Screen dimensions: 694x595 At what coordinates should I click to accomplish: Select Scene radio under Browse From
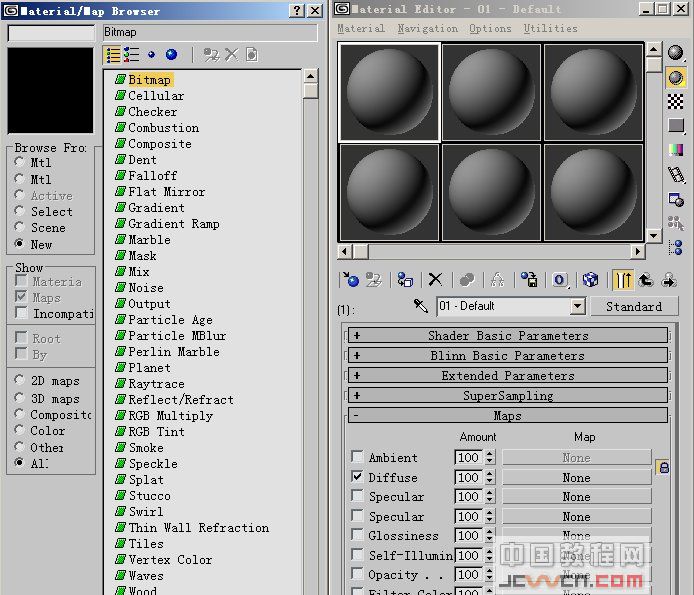pyautogui.click(x=19, y=227)
